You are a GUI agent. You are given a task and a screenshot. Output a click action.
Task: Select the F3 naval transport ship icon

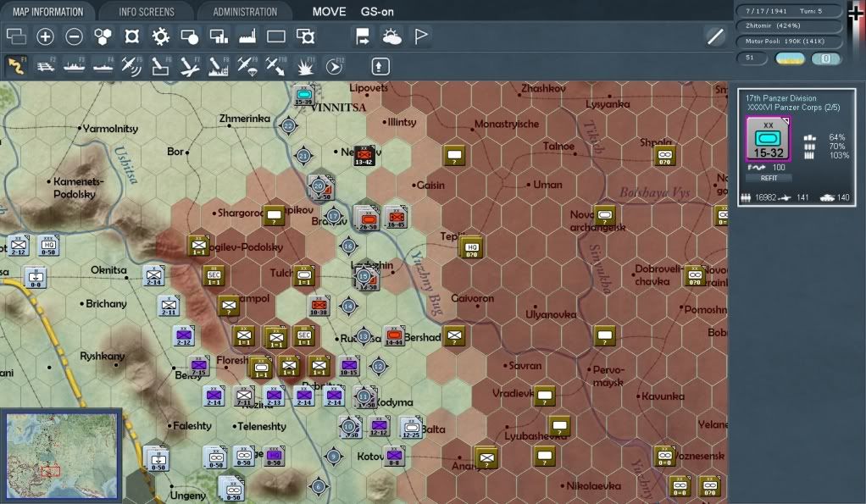[x=74, y=67]
